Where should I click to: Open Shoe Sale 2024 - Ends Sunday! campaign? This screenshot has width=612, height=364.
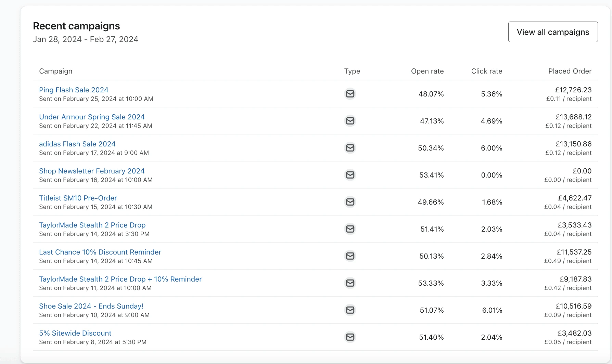(91, 306)
